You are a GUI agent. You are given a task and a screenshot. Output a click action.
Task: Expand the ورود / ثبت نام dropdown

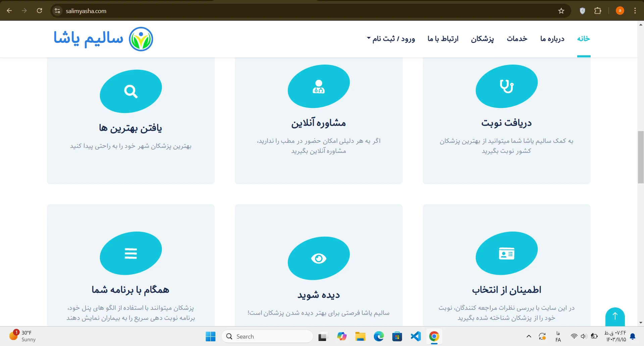391,39
